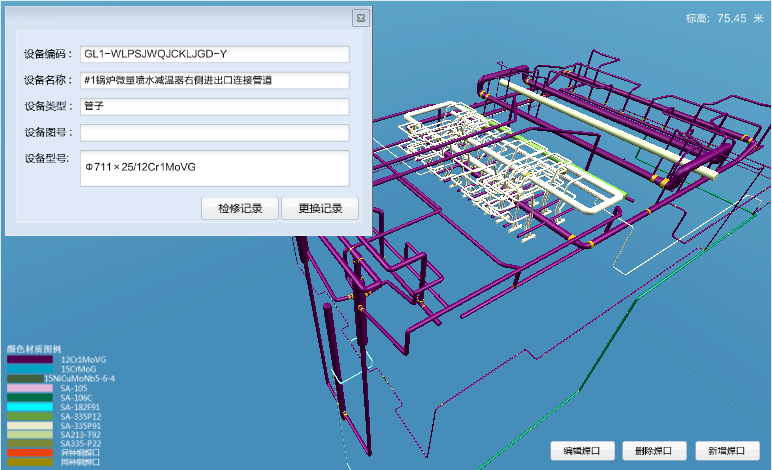Close the equipment info dialog

(x=360, y=18)
